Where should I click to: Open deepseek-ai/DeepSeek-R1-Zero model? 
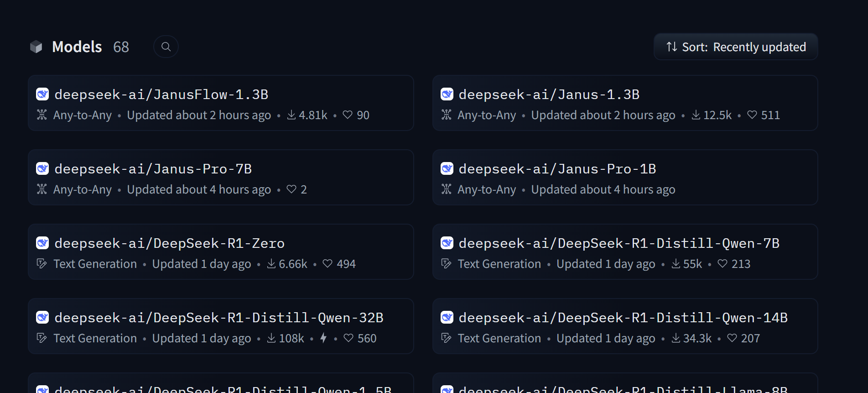point(221,252)
